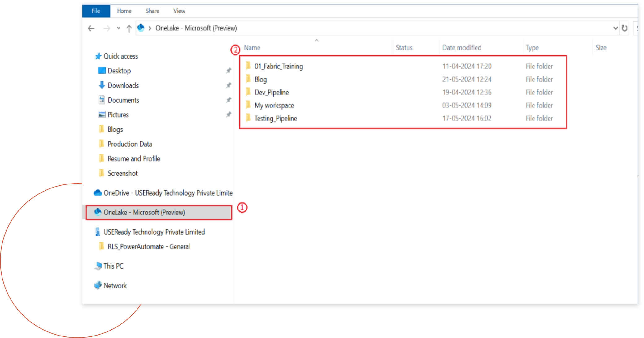The width and height of the screenshot is (644, 338).
Task: Select the Blog folder icon
Action: 248,79
